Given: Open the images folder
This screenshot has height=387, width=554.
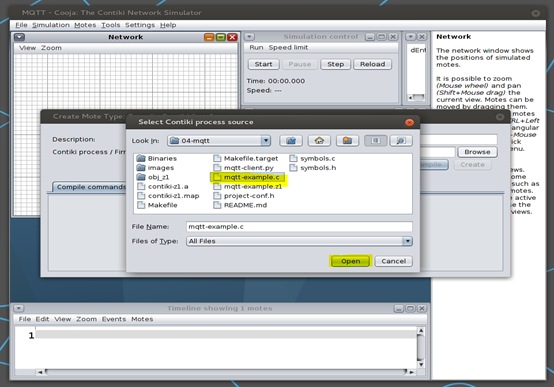Looking at the screenshot, I should click(x=155, y=168).
